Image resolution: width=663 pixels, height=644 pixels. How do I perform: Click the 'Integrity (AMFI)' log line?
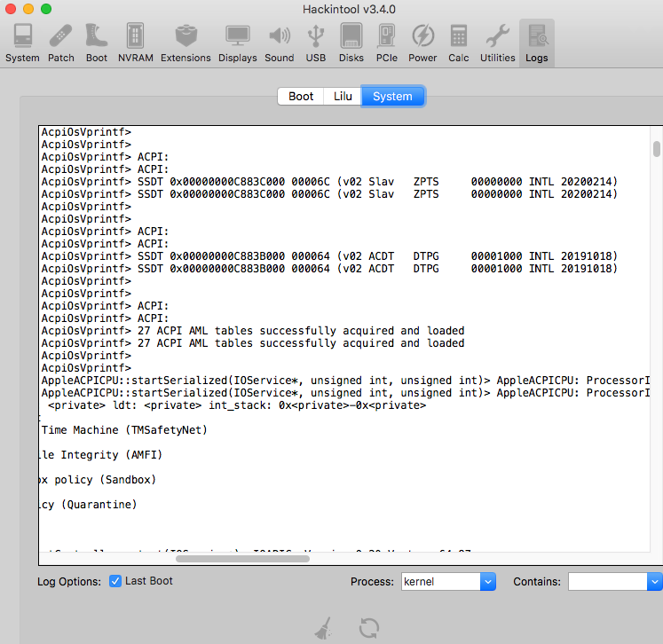[100, 455]
